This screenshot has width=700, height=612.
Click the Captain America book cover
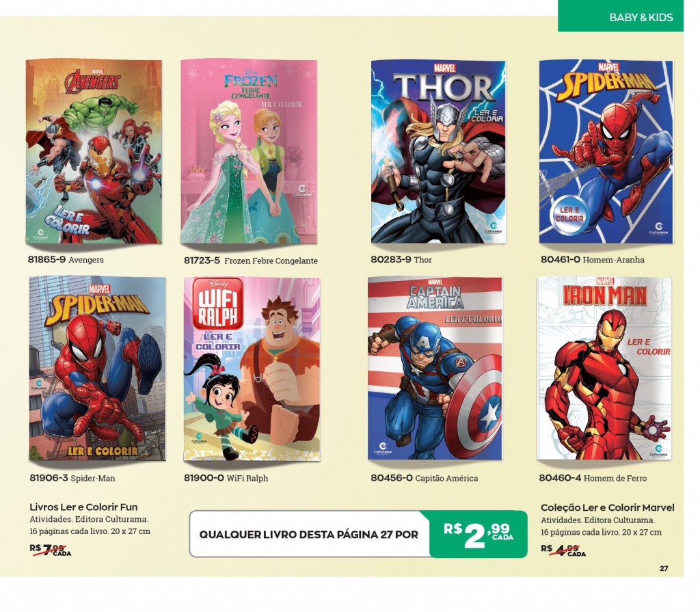point(435,369)
